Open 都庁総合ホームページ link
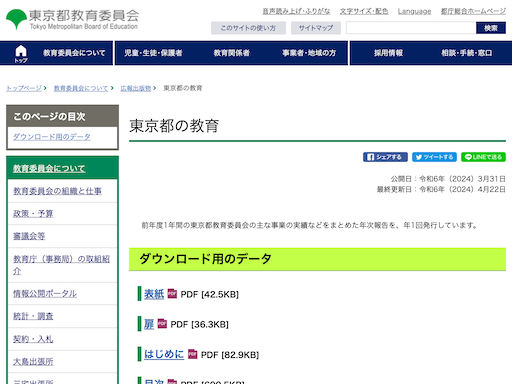The height and width of the screenshot is (384, 512). [x=473, y=11]
